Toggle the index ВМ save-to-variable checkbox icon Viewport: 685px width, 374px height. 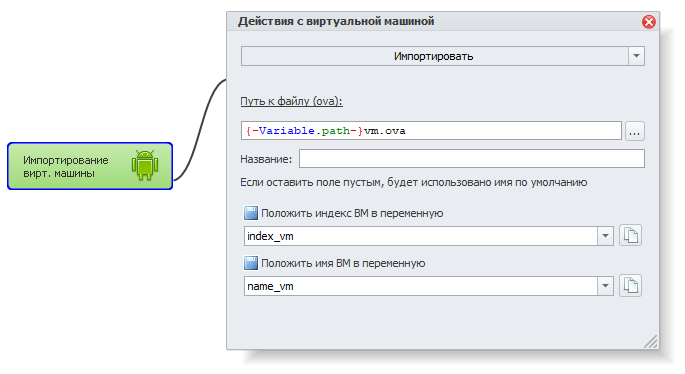[x=250, y=213]
